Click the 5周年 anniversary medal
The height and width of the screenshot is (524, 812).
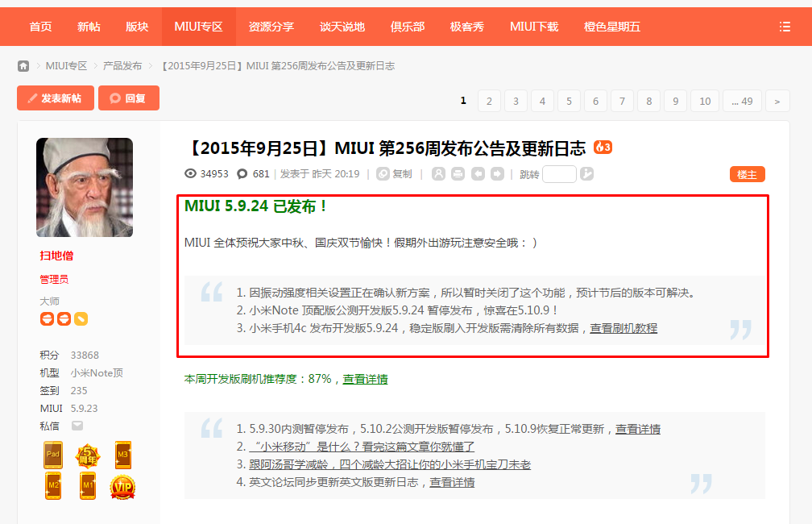pos(88,456)
